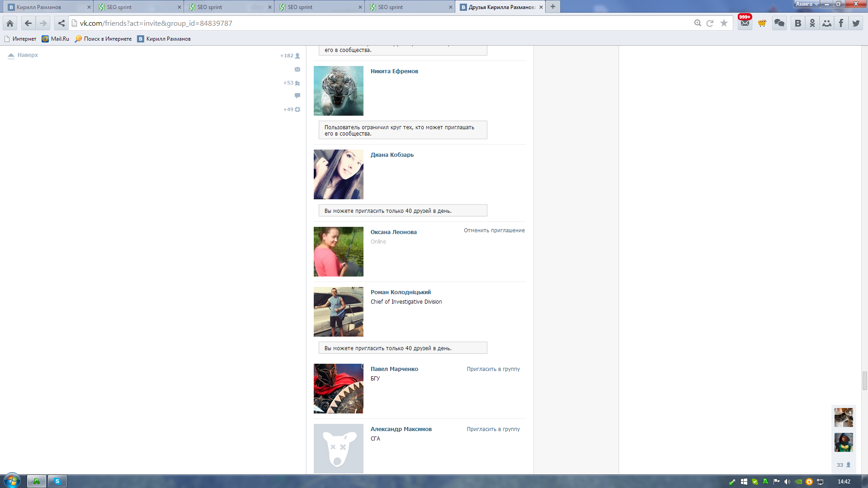Open the chat bubbles panel icon
This screenshot has height=488, width=868.
point(779,23)
